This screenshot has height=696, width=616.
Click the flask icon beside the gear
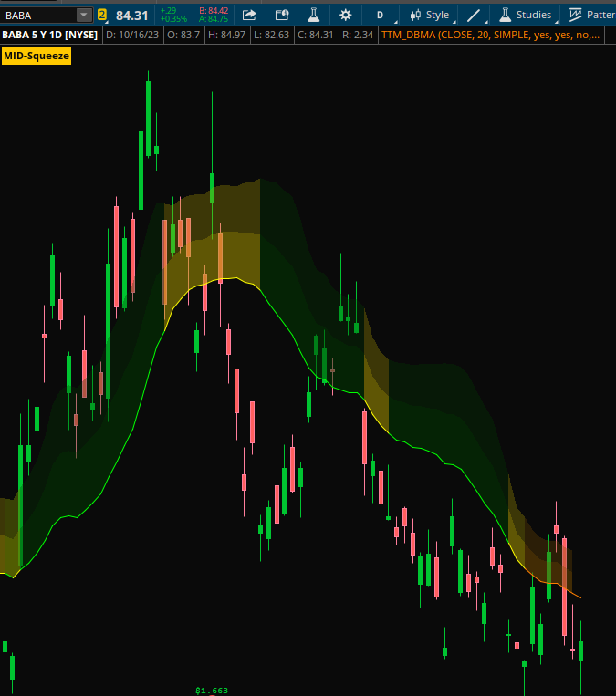coord(313,15)
